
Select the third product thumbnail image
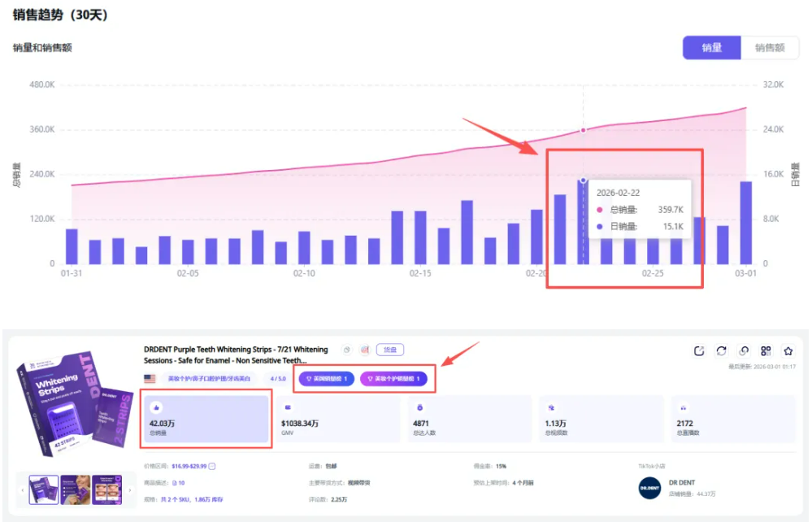point(106,489)
